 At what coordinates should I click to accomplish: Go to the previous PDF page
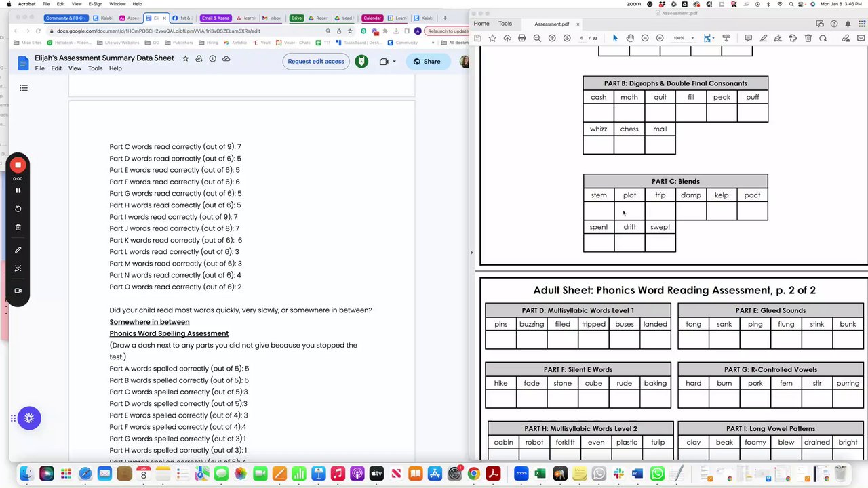click(x=552, y=38)
